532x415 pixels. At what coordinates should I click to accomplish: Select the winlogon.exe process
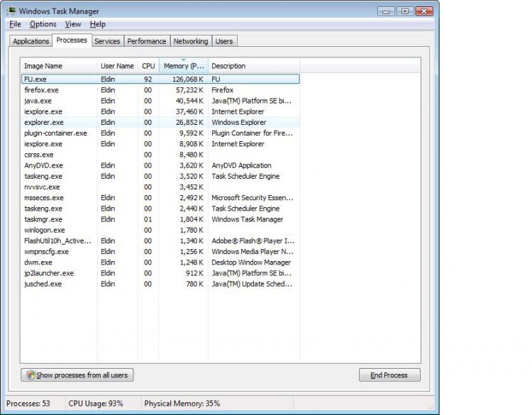click(160, 230)
